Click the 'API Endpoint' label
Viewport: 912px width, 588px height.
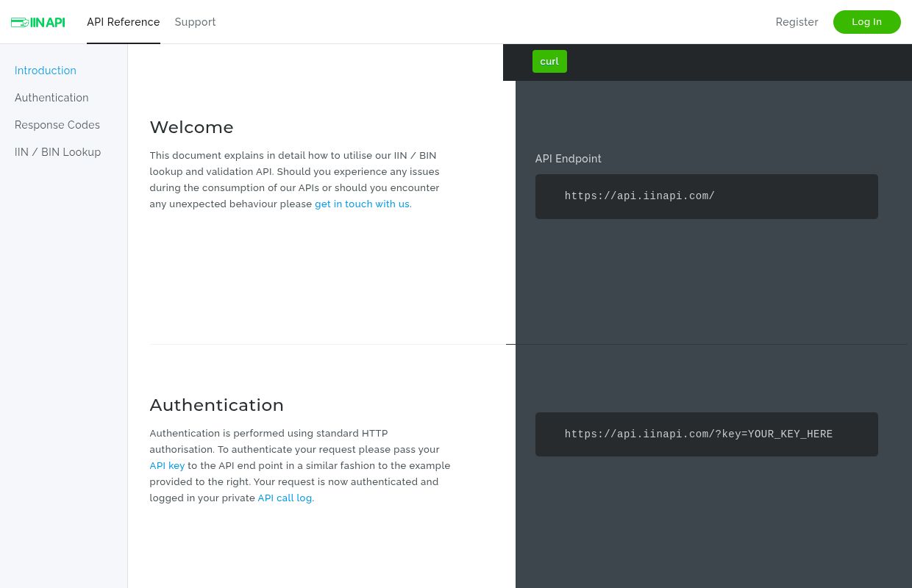[x=569, y=159]
